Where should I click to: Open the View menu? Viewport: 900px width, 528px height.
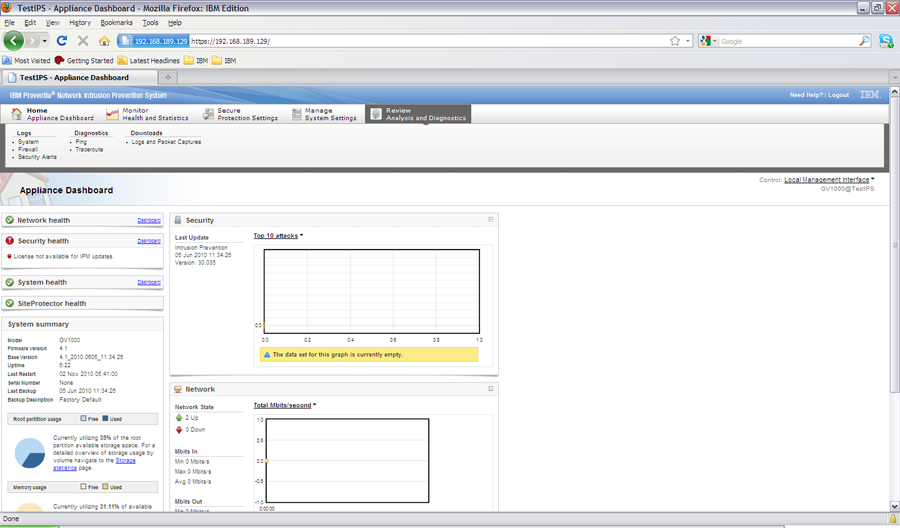53,22
